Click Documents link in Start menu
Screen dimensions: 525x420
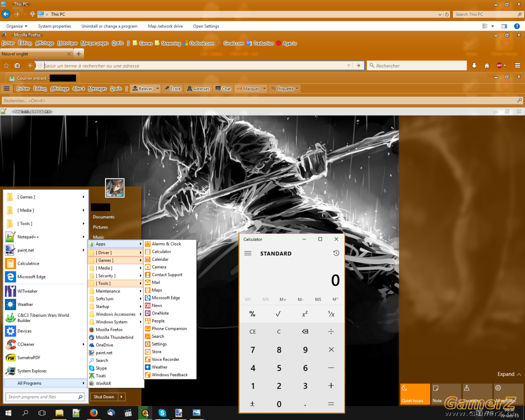[104, 217]
